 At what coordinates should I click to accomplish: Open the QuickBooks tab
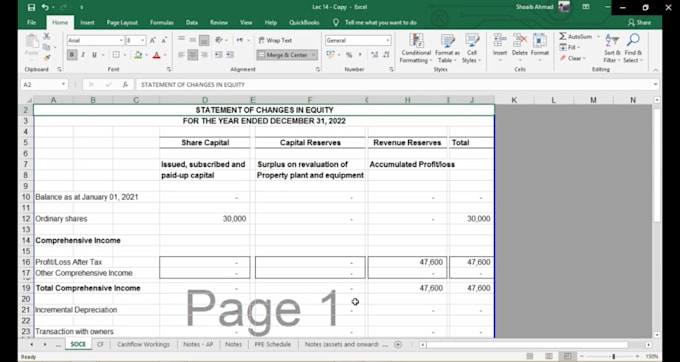[x=304, y=23]
